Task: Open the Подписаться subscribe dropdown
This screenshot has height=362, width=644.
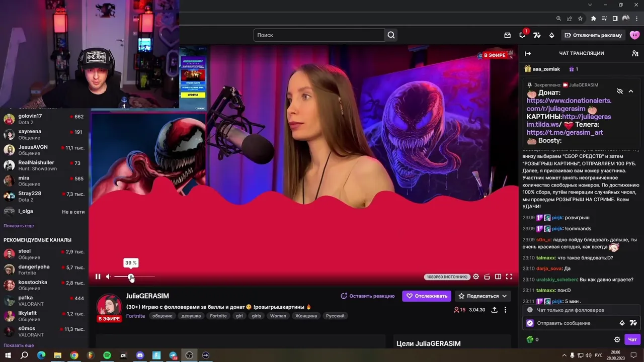Action: pyautogui.click(x=482, y=296)
